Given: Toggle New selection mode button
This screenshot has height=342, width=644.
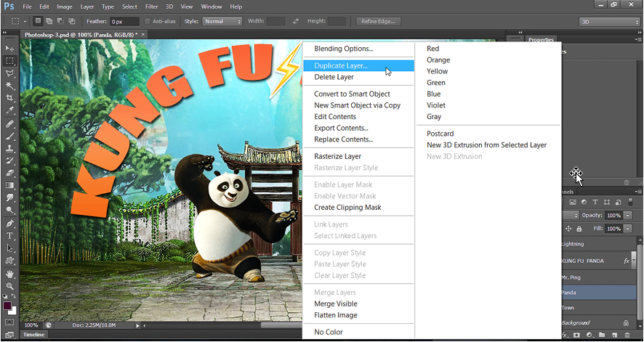Looking at the screenshot, I should click(x=38, y=21).
